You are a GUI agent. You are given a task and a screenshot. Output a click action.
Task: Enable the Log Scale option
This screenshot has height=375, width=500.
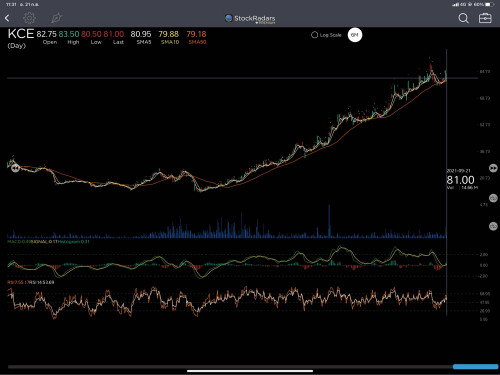pyautogui.click(x=326, y=35)
